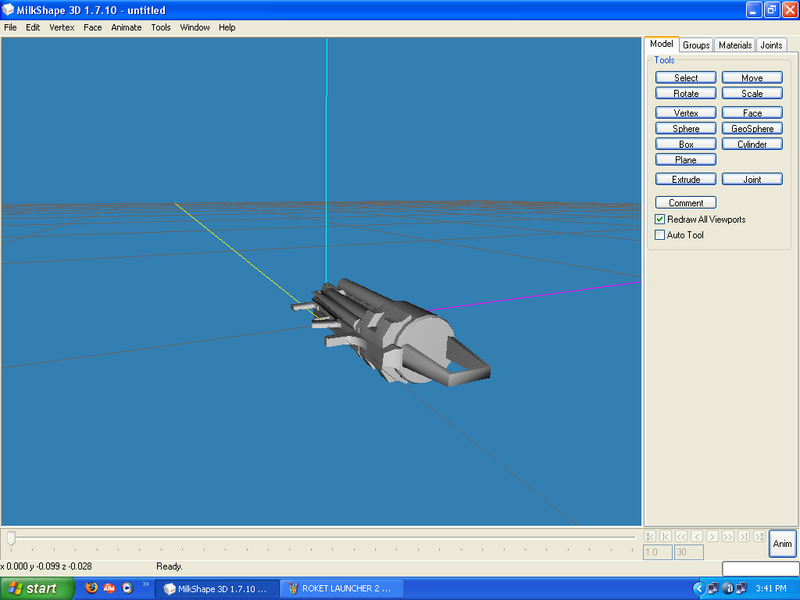The image size is (800, 600).
Task: Select the Vertex creation tool
Action: click(685, 113)
